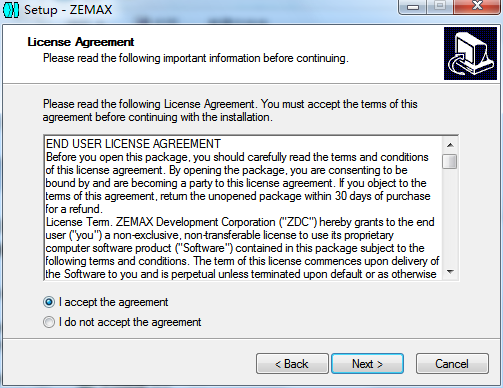503x388 pixels.
Task: Click the installer computer icon
Action: pos(470,54)
